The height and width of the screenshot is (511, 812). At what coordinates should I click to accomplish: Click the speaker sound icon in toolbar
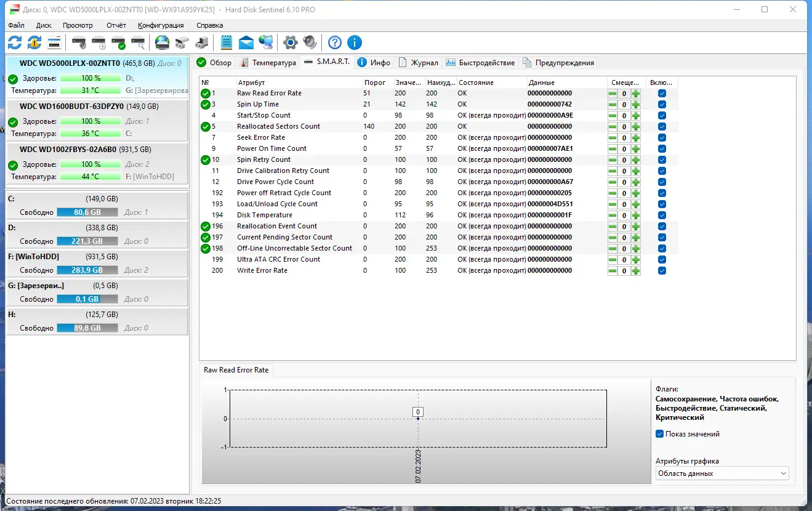click(x=310, y=42)
